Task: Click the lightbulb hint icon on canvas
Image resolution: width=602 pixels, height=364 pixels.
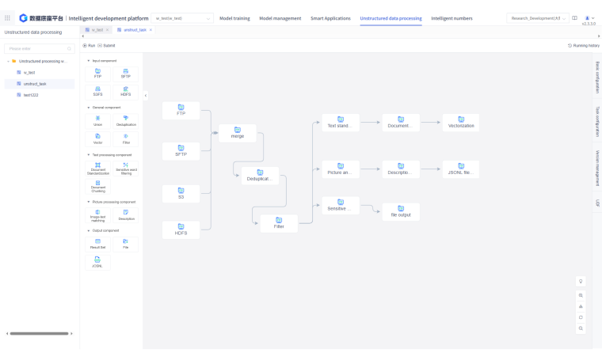Action: pyautogui.click(x=581, y=281)
